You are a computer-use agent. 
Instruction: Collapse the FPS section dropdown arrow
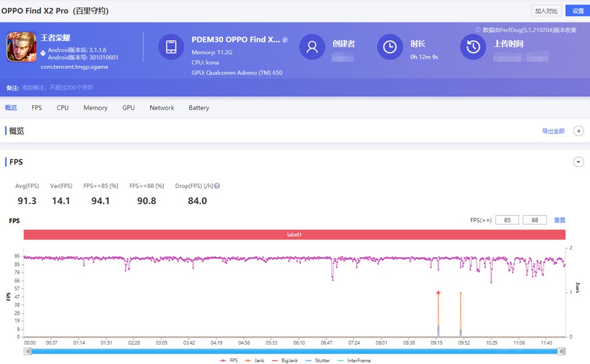coord(578,162)
